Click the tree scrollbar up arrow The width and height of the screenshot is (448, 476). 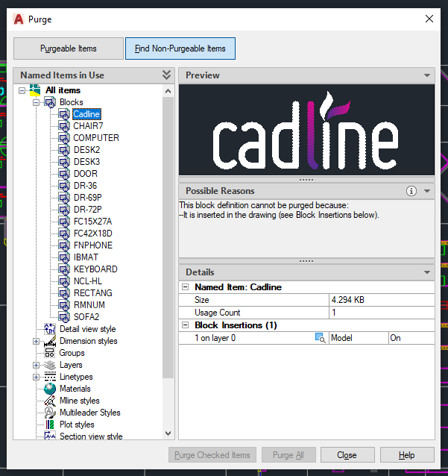pyautogui.click(x=168, y=91)
